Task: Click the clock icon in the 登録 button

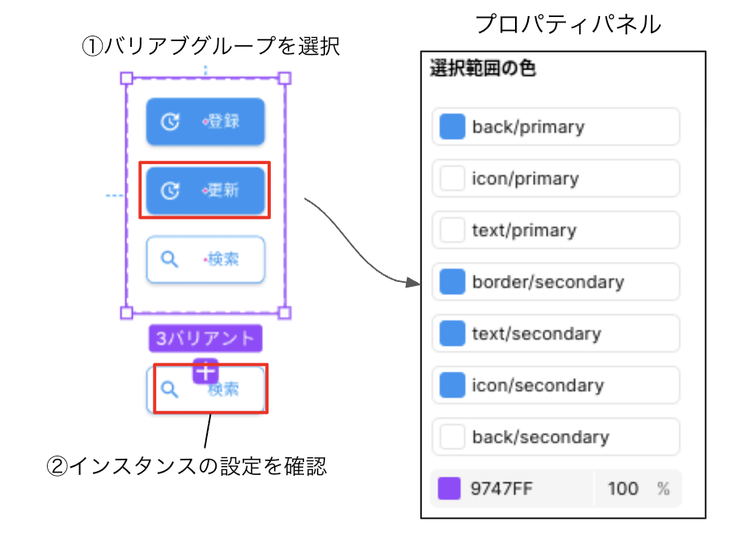Action: (170, 121)
